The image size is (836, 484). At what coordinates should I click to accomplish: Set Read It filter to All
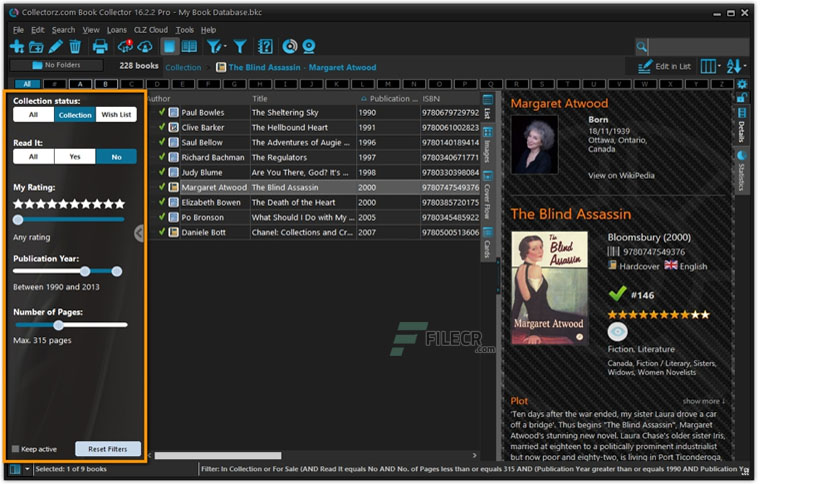point(34,157)
